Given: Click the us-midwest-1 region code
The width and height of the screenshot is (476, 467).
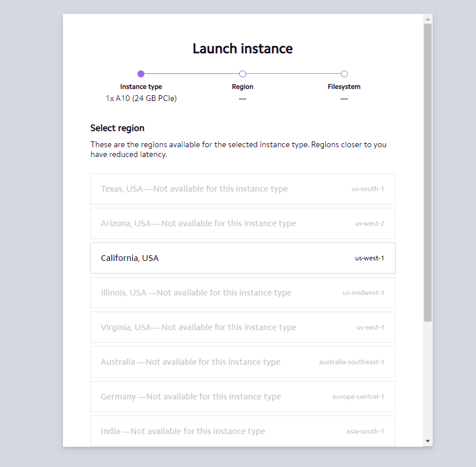Looking at the screenshot, I should (363, 293).
